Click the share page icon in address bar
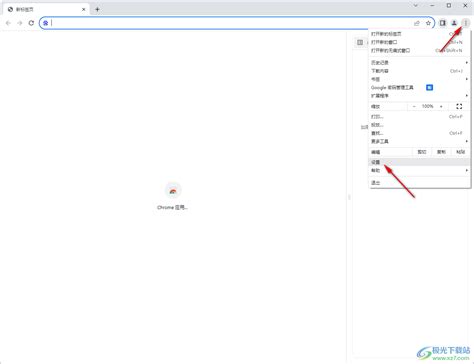474x364 pixels. pyautogui.click(x=417, y=23)
